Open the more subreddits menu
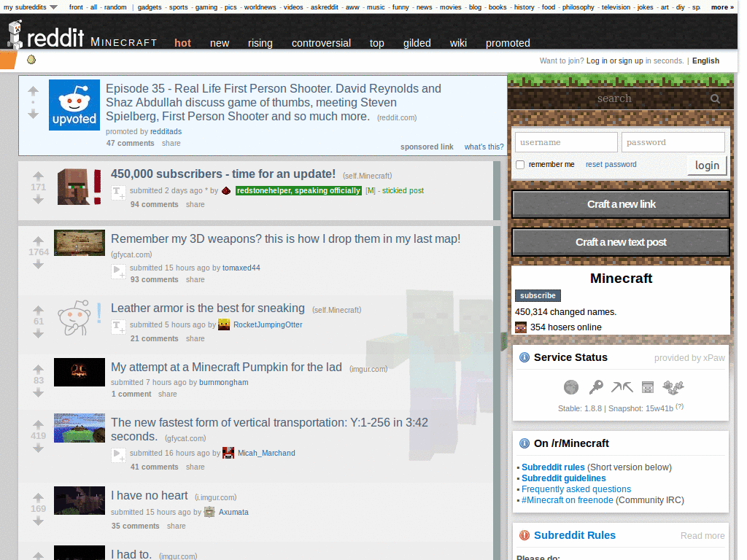 click(722, 7)
